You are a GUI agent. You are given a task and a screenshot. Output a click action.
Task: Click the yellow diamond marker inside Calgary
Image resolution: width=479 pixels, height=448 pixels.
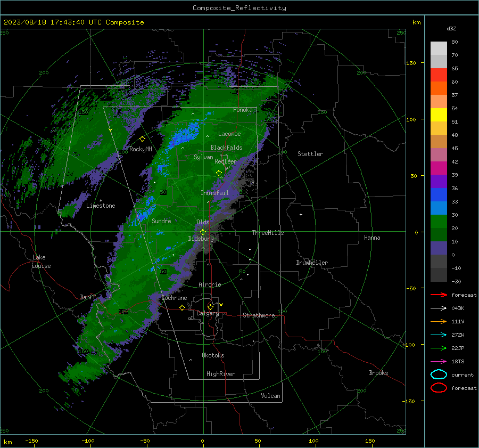pyautogui.click(x=210, y=307)
